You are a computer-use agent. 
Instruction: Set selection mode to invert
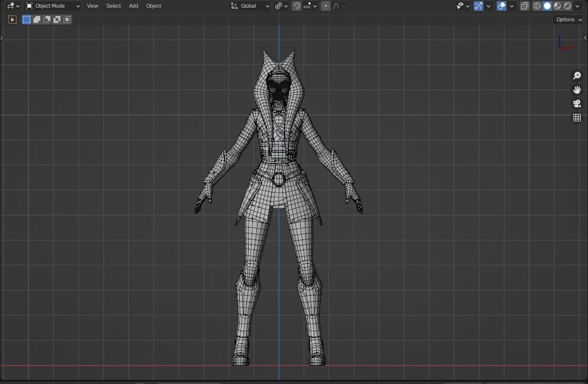[x=57, y=20]
